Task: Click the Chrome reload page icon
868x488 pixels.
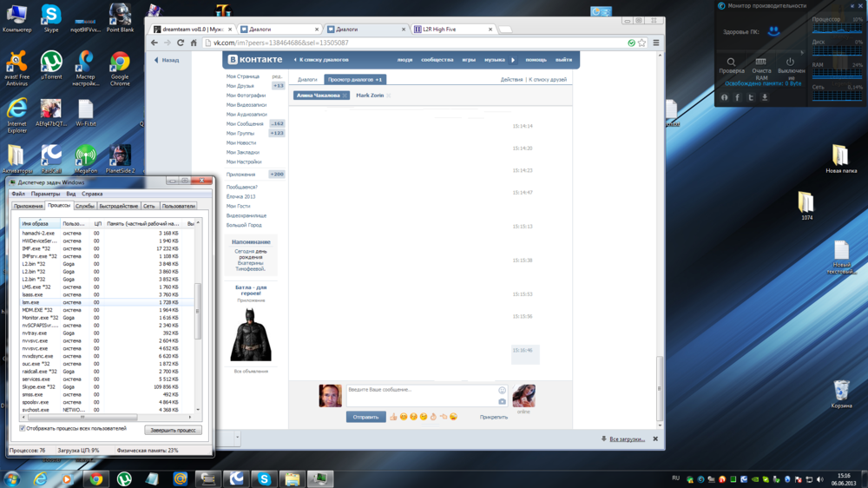Action: pyautogui.click(x=181, y=43)
